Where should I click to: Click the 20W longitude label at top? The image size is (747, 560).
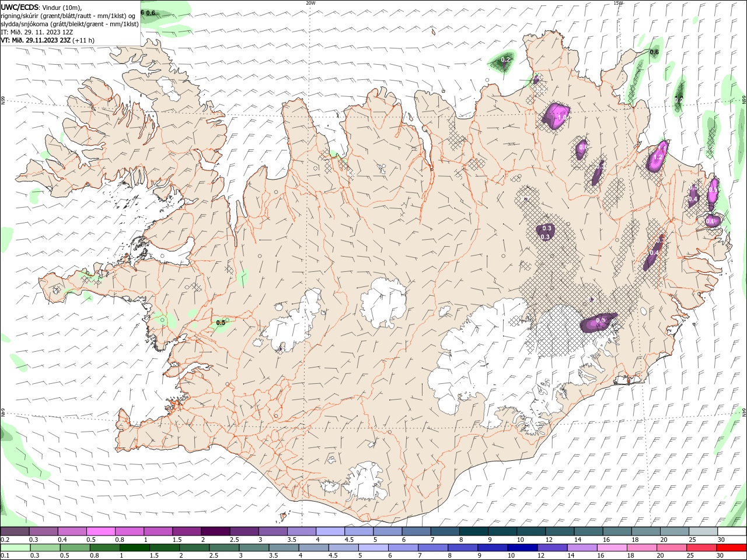point(310,3)
